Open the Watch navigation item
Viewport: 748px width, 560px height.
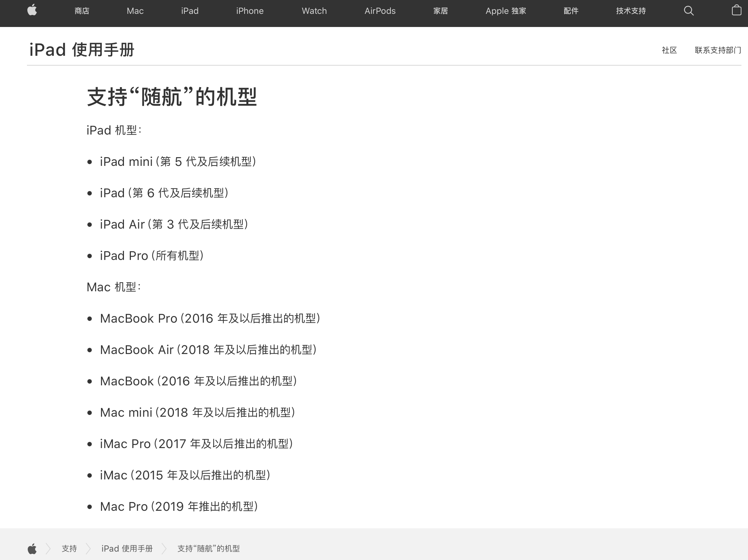click(314, 11)
